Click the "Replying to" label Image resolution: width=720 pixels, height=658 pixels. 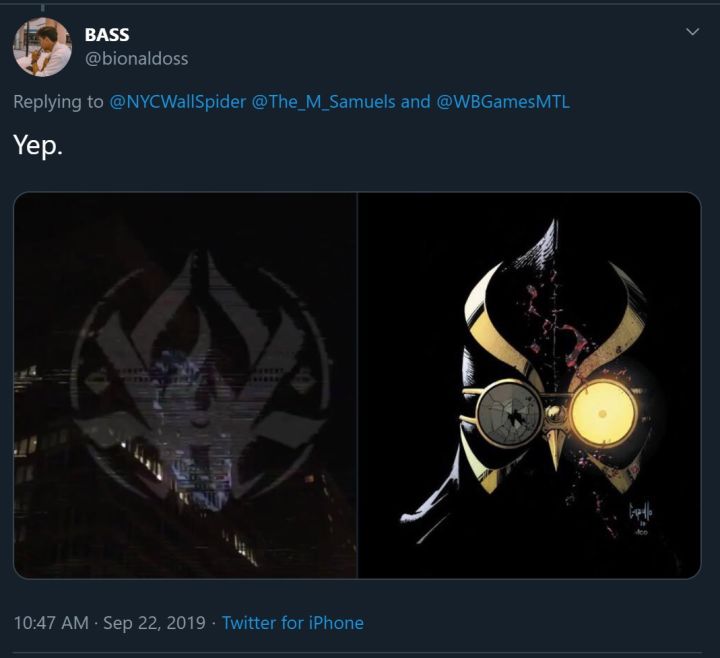58,102
